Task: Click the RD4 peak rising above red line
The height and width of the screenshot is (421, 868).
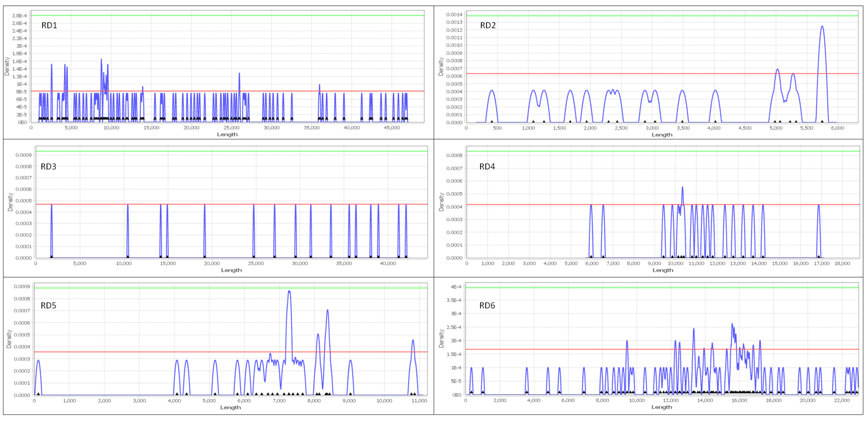Action: point(682,188)
